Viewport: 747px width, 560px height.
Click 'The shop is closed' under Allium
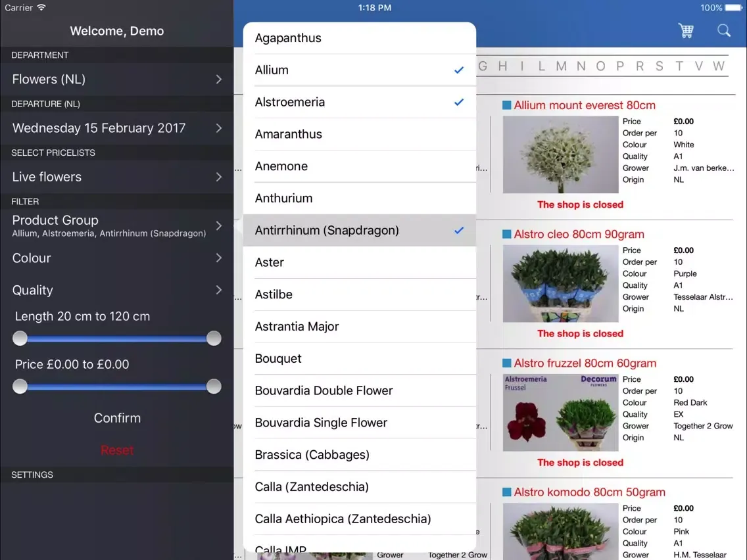(x=580, y=205)
